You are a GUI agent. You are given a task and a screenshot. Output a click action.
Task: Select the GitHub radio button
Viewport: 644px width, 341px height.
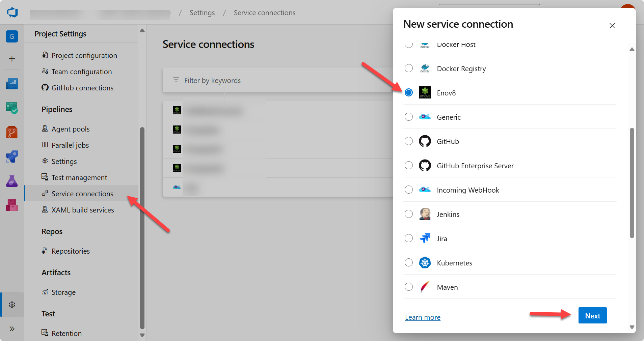pyautogui.click(x=408, y=141)
